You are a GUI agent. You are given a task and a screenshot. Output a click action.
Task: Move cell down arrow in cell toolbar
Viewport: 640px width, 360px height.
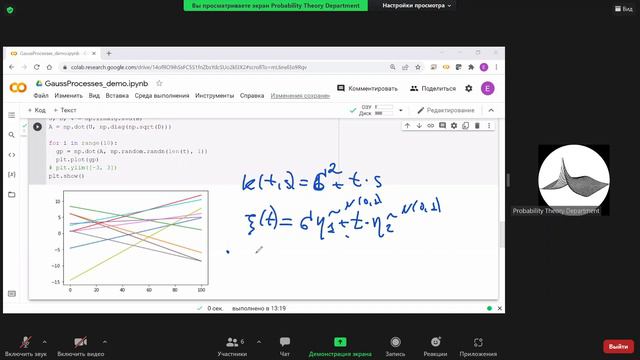pos(419,126)
